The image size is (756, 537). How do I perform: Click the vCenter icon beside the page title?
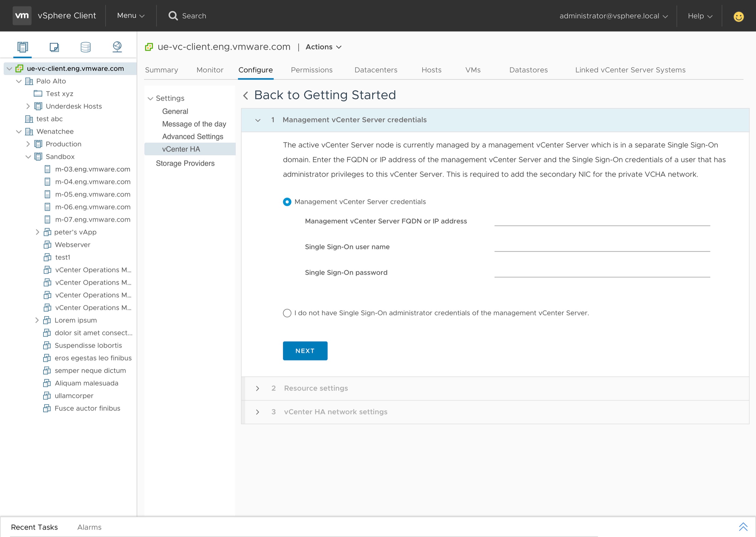(x=149, y=47)
